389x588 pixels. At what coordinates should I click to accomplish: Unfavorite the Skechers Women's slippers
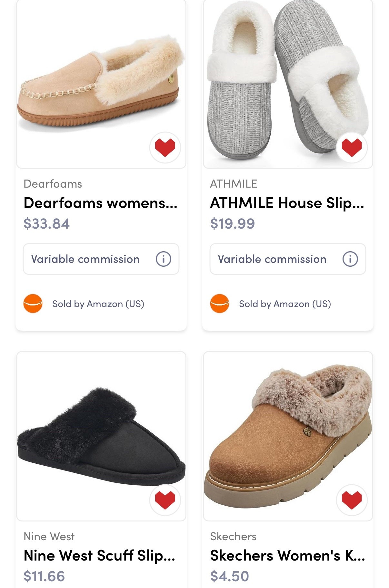click(352, 500)
